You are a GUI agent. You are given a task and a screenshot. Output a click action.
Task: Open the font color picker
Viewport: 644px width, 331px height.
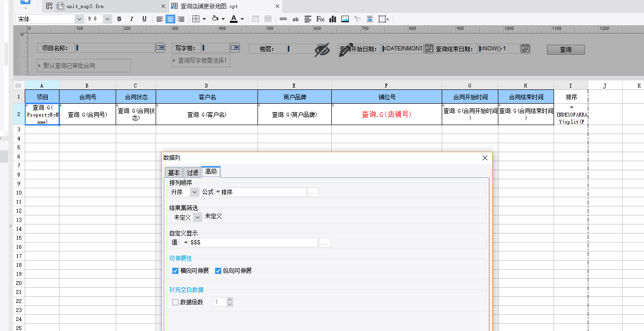[x=234, y=19]
